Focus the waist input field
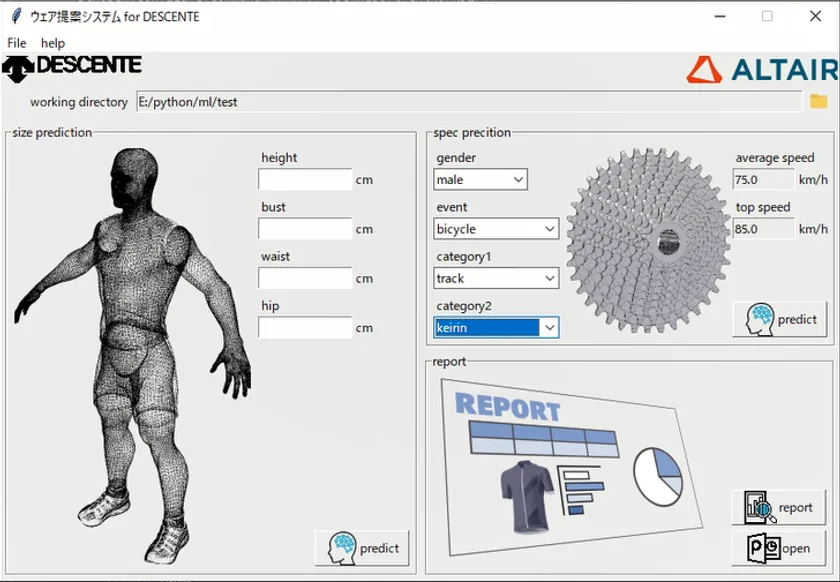This screenshot has width=840, height=582. [x=305, y=278]
